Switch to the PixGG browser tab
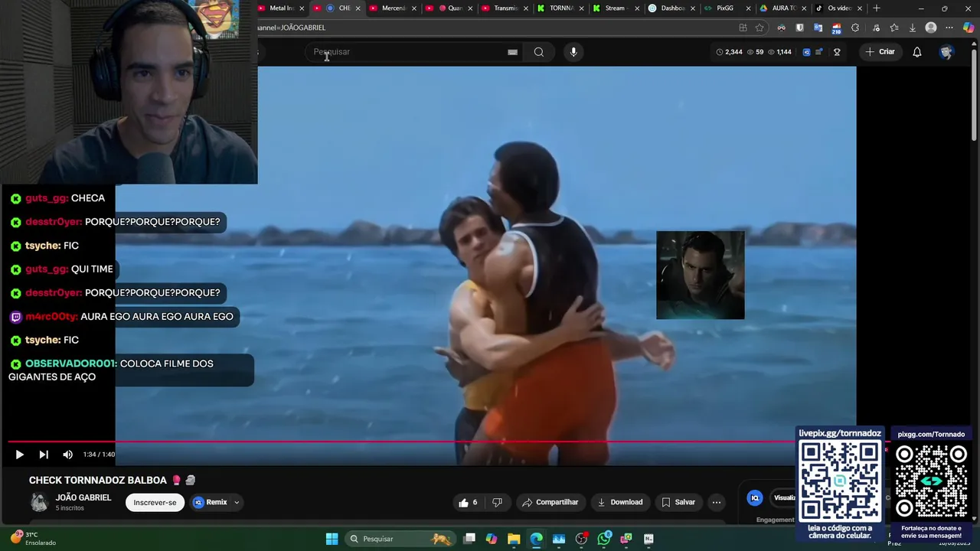 725,8
